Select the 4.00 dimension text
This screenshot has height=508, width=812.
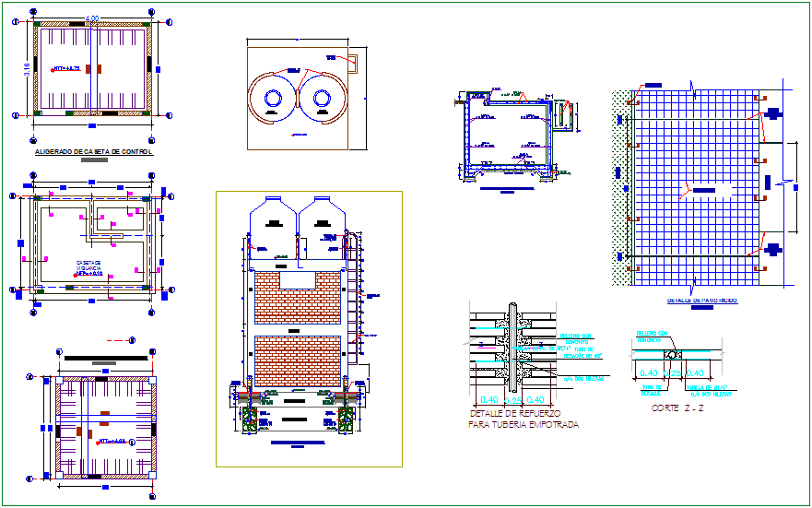click(92, 18)
